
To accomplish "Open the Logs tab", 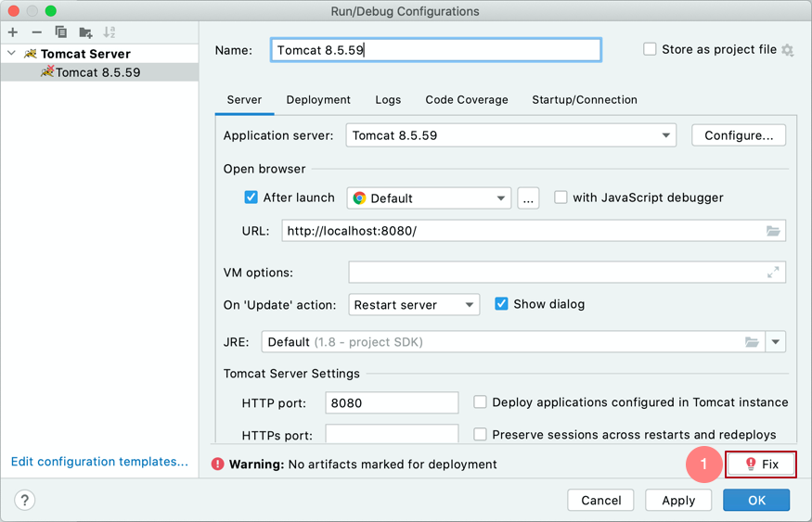I will tap(388, 100).
